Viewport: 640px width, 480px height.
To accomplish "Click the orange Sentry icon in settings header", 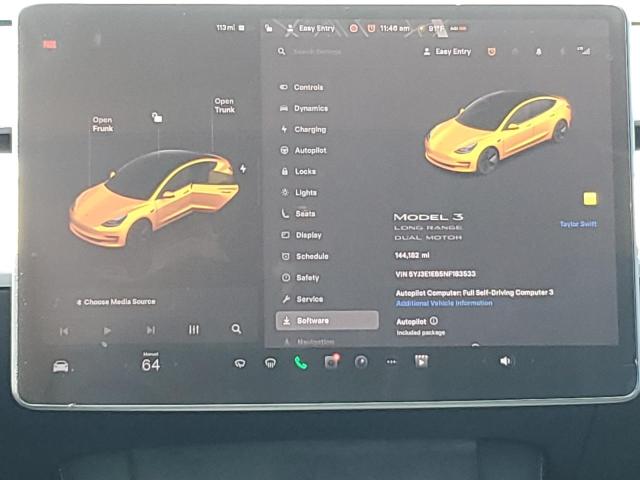I will 492,51.
